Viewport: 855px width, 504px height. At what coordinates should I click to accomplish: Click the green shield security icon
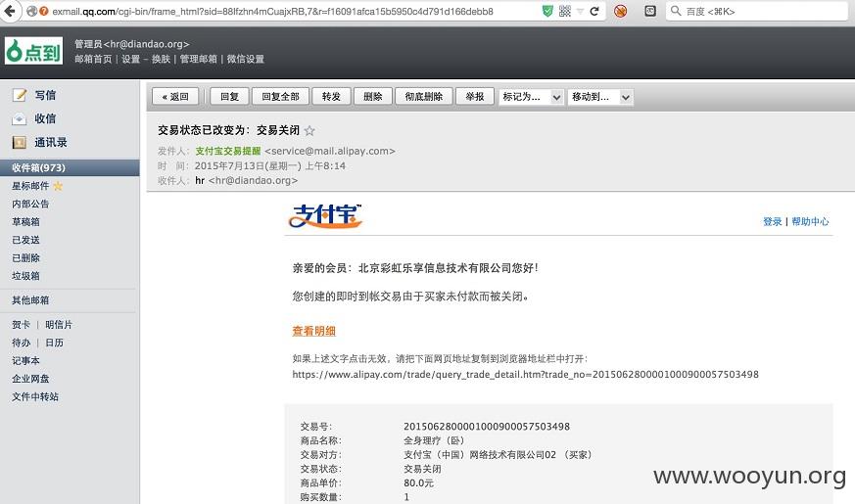point(547,11)
